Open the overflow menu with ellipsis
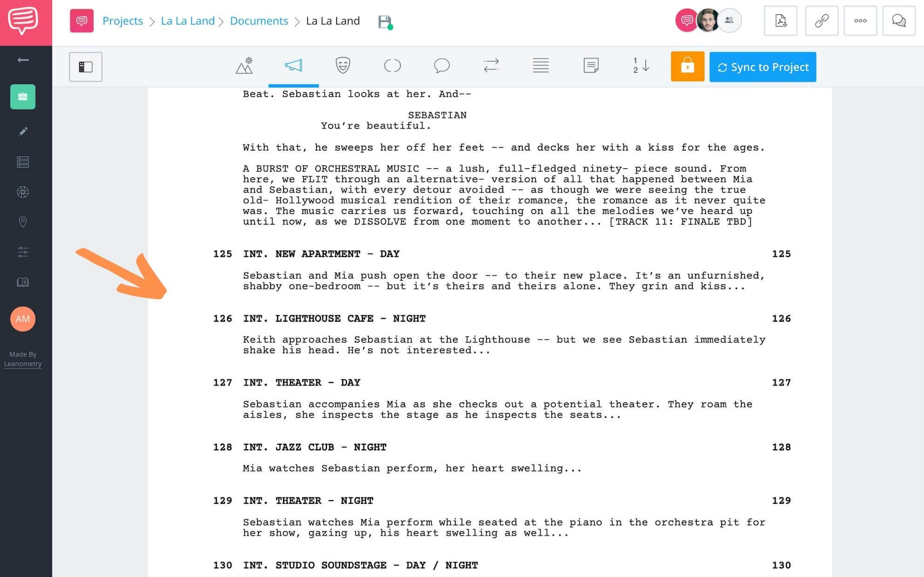This screenshot has height=577, width=924. tap(862, 20)
